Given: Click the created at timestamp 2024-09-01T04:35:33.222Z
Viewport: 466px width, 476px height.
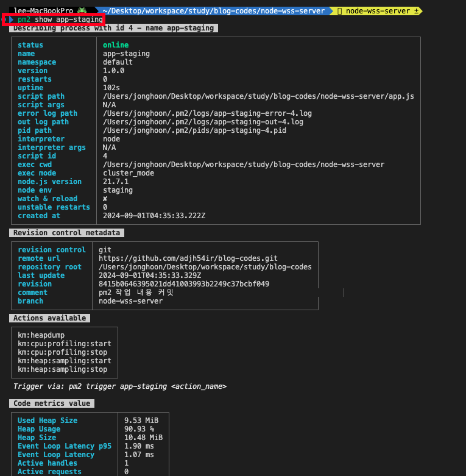Looking at the screenshot, I should (154, 216).
